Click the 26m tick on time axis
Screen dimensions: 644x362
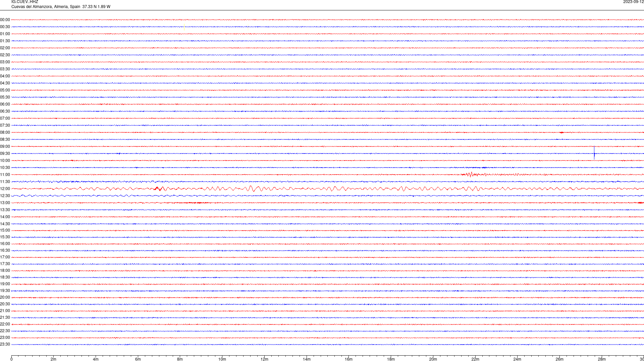tap(559, 359)
